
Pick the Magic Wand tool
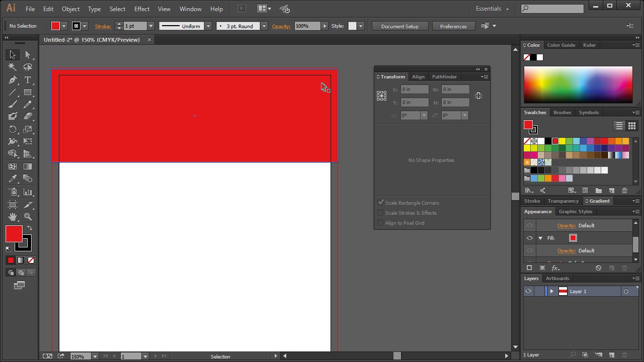(13, 67)
